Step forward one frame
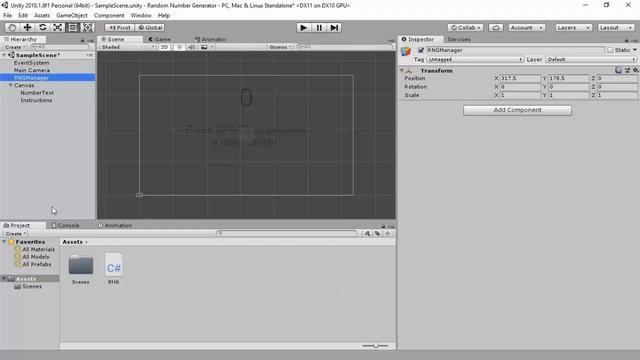This screenshot has width=640, height=360. pos(334,27)
